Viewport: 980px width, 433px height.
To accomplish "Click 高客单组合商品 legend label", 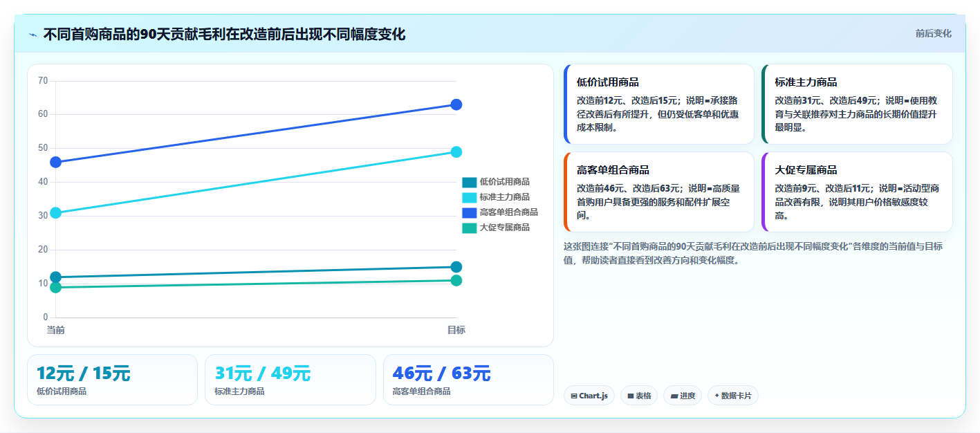I will pyautogui.click(x=509, y=212).
